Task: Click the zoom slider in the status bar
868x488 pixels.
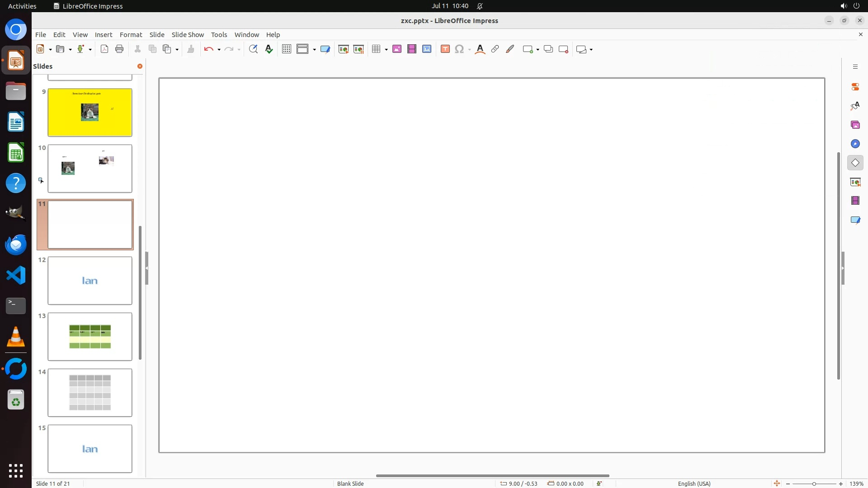Action: 814,483
